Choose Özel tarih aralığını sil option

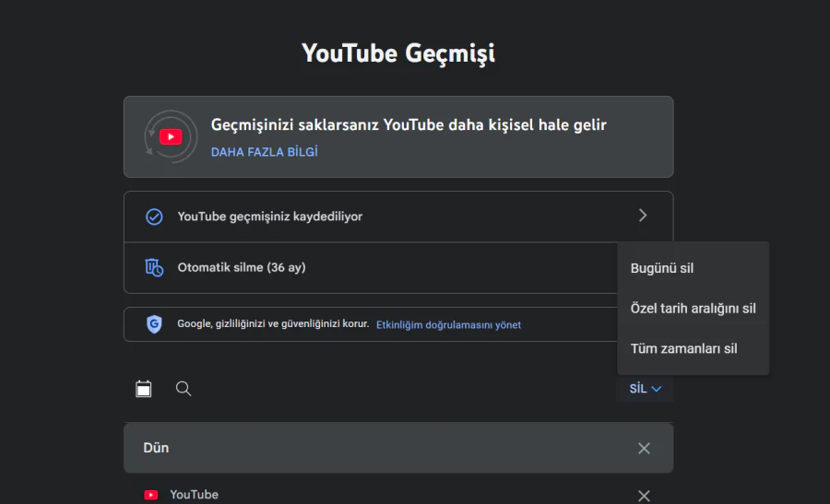(x=693, y=309)
